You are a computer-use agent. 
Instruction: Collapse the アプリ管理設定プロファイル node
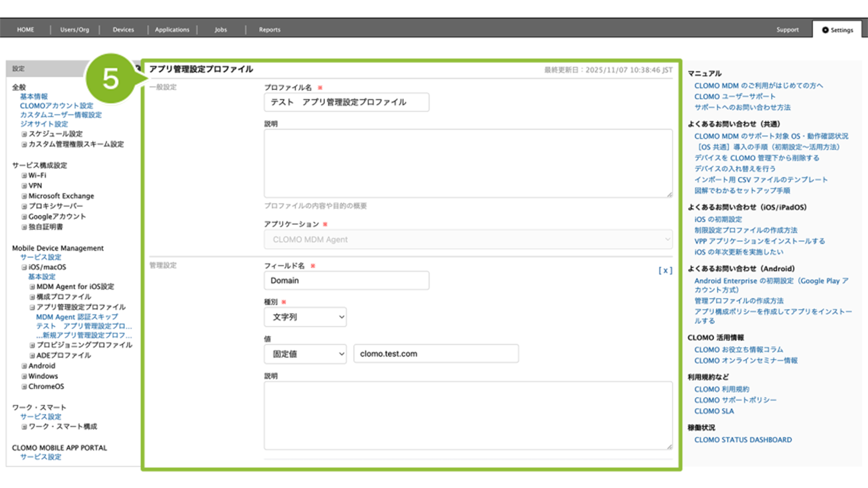(32, 307)
